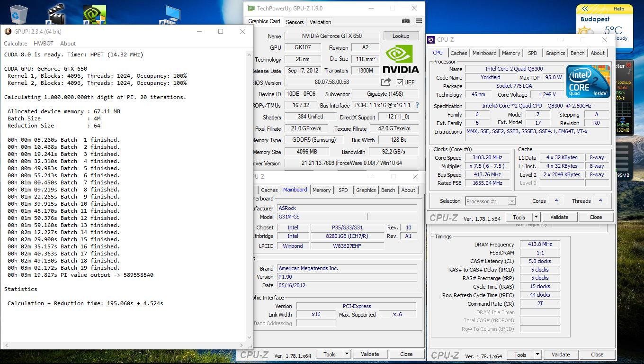
Task: Open Bench tab in Mainboard CPU-Z window
Action: [388, 190]
